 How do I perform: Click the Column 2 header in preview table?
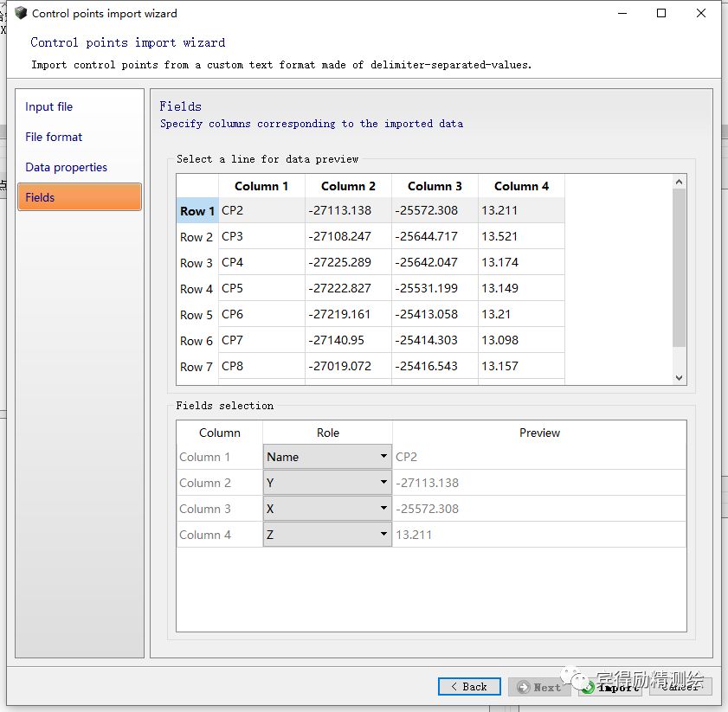348,186
